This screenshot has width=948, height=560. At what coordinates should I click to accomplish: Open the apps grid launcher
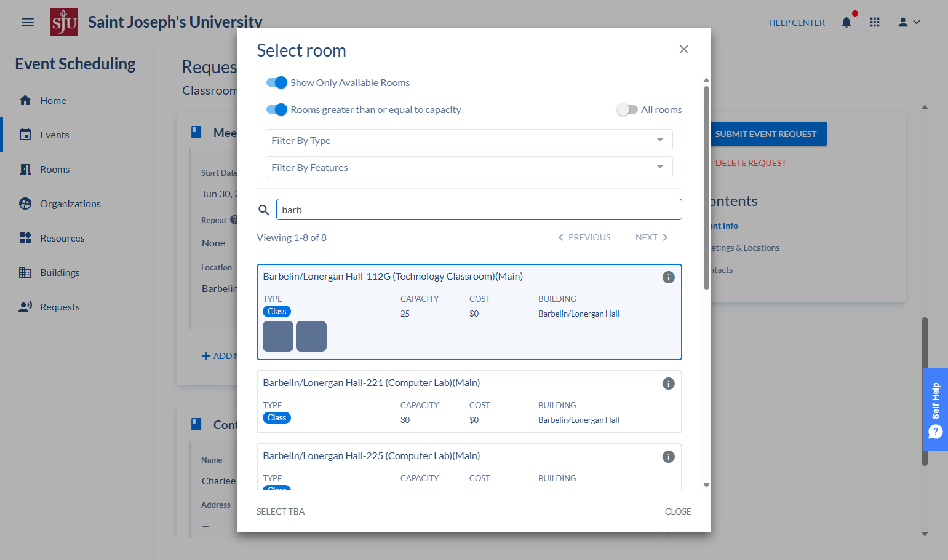point(875,22)
